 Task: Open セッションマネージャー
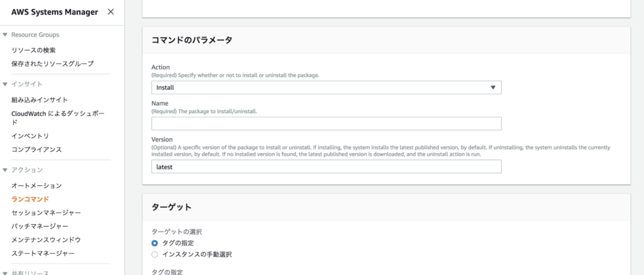point(46,212)
